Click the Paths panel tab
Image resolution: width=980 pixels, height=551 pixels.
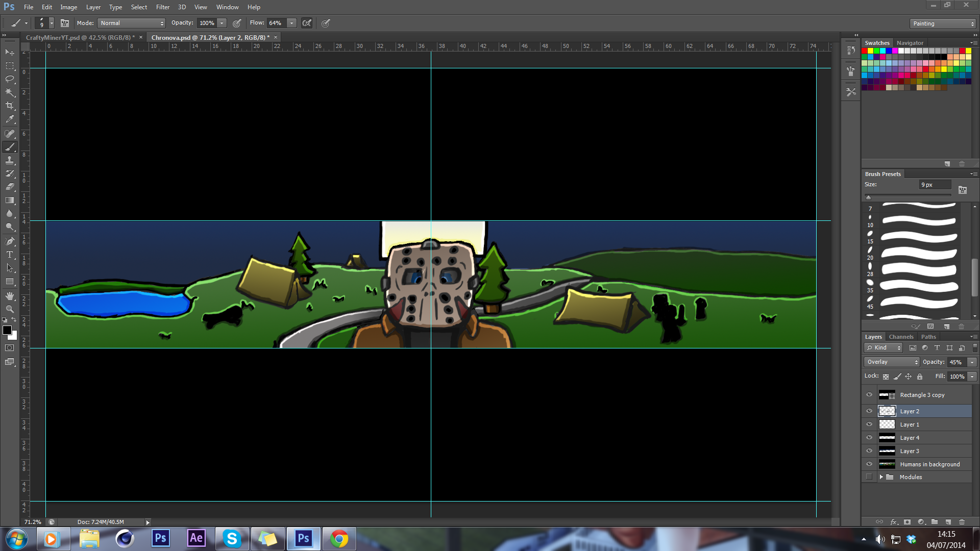click(x=928, y=337)
